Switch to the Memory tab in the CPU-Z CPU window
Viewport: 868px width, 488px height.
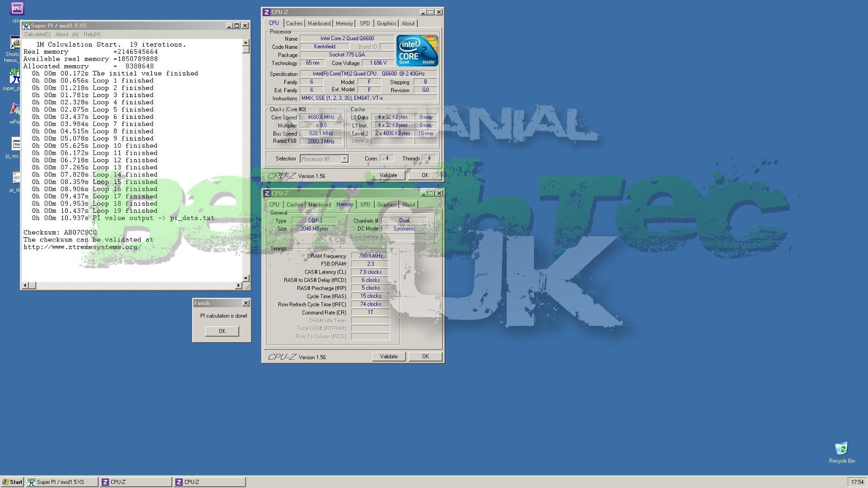pos(344,23)
